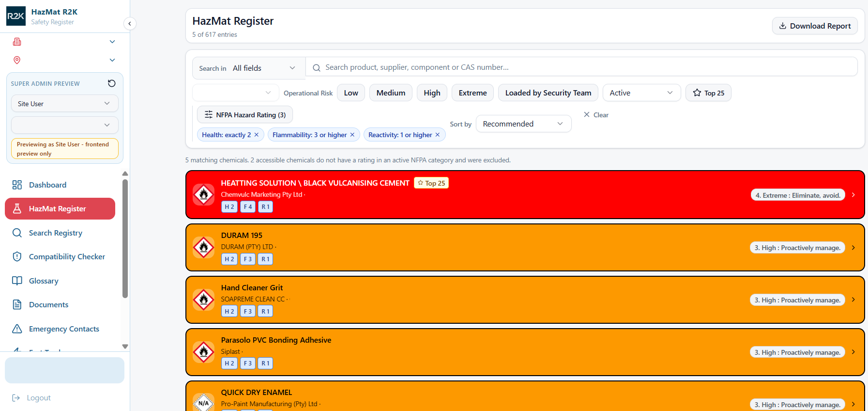
Task: Go to Dashboard in sidebar
Action: pyautogui.click(x=60, y=185)
